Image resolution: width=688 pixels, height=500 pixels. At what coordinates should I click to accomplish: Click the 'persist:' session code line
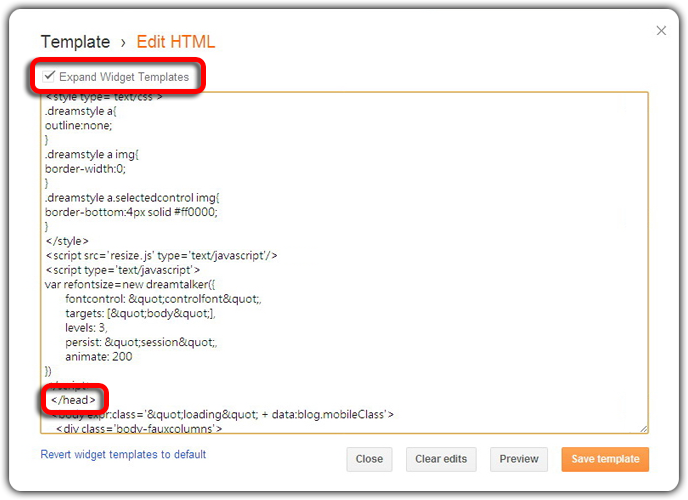pyautogui.click(x=141, y=343)
